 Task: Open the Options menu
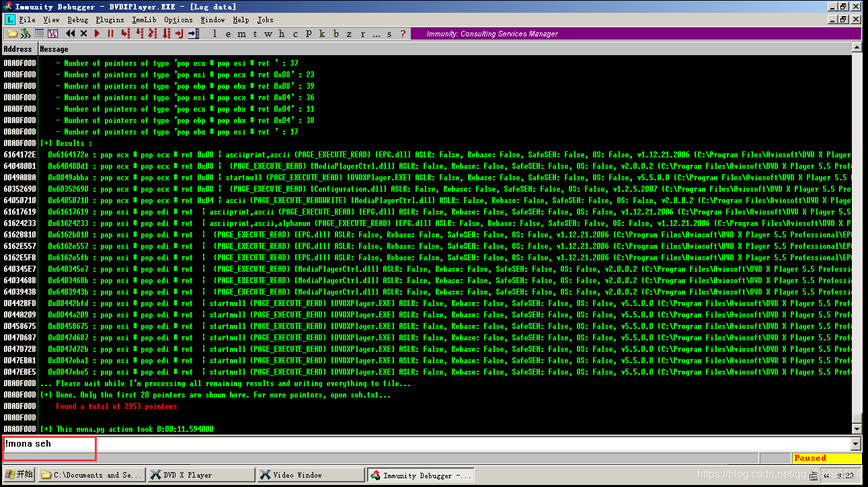click(x=178, y=20)
